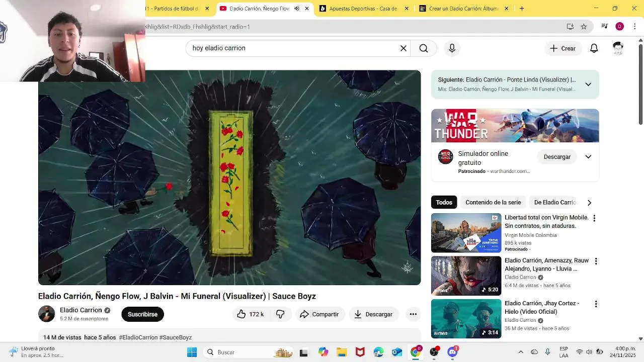Select the Todos filter chip
This screenshot has width=644, height=362.
click(444, 202)
